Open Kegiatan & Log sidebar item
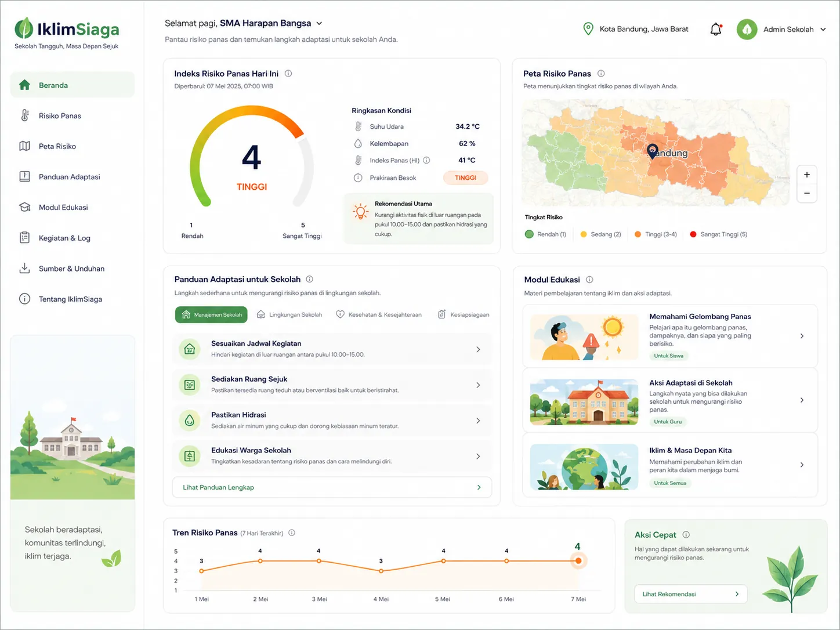This screenshot has width=840, height=630. tap(73, 238)
